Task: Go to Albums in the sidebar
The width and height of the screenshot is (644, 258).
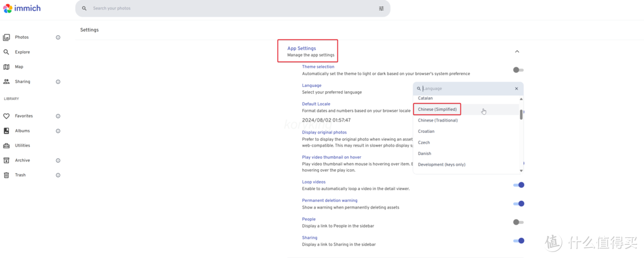Action: point(22,131)
